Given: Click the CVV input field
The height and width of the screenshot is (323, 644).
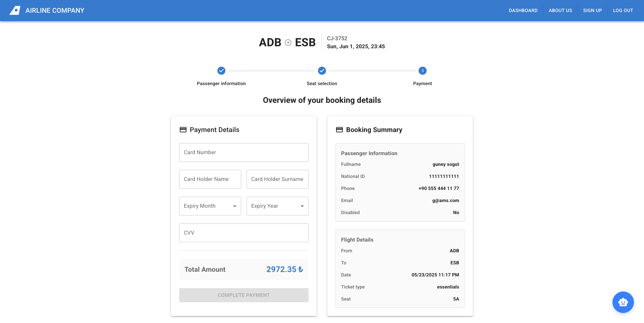Looking at the screenshot, I should coord(244,233).
